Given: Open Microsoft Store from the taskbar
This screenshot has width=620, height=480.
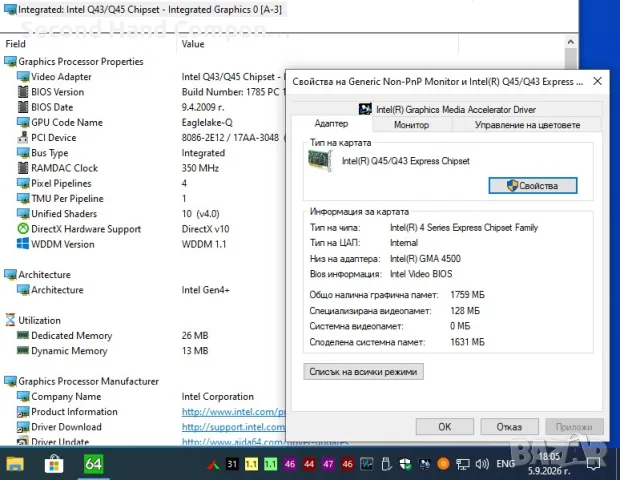Looking at the screenshot, I should click(54, 464).
